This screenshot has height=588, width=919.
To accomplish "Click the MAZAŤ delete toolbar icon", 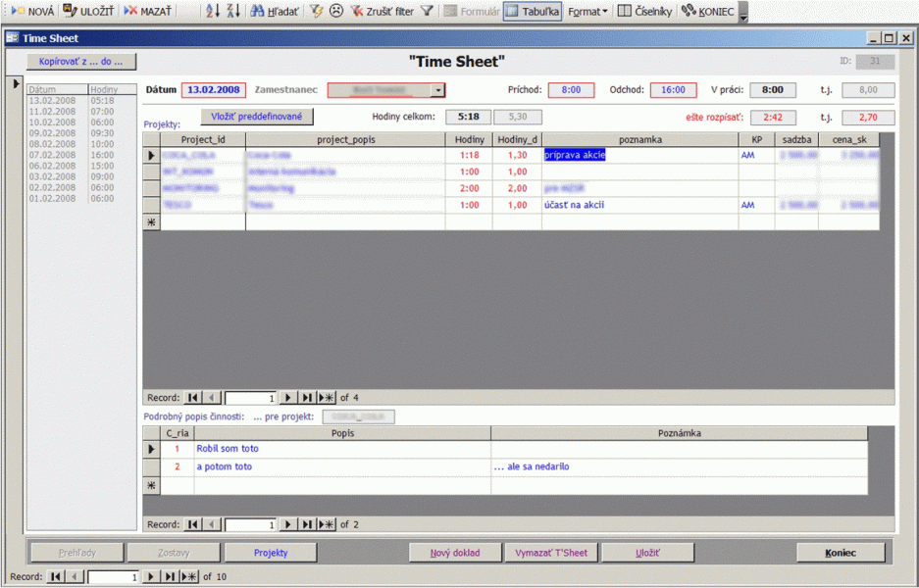I will point(130,11).
